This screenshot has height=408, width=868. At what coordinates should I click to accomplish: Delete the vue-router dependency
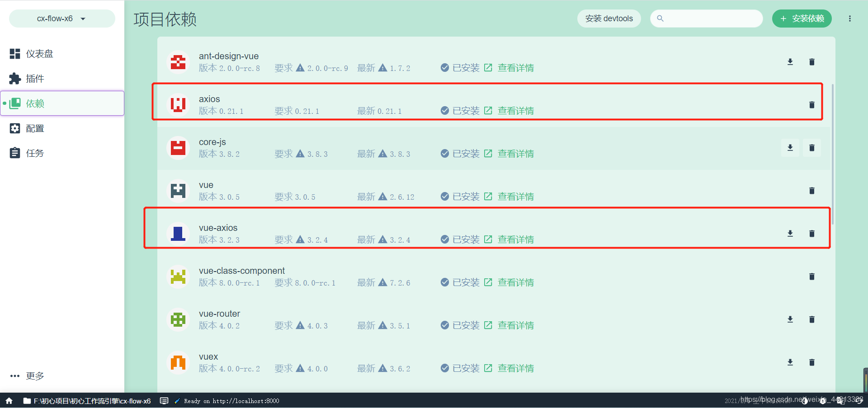point(812,319)
